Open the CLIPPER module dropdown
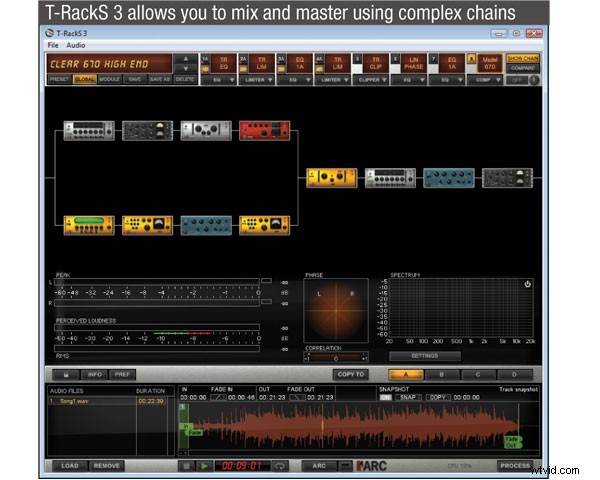The width and height of the screenshot is (600, 480). tap(371, 80)
